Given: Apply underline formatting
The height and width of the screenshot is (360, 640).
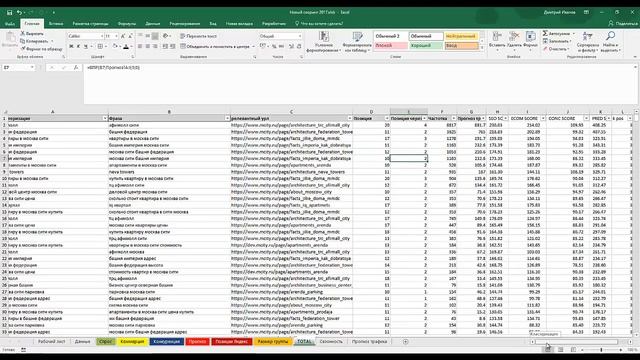Looking at the screenshot, I should 86,47.
